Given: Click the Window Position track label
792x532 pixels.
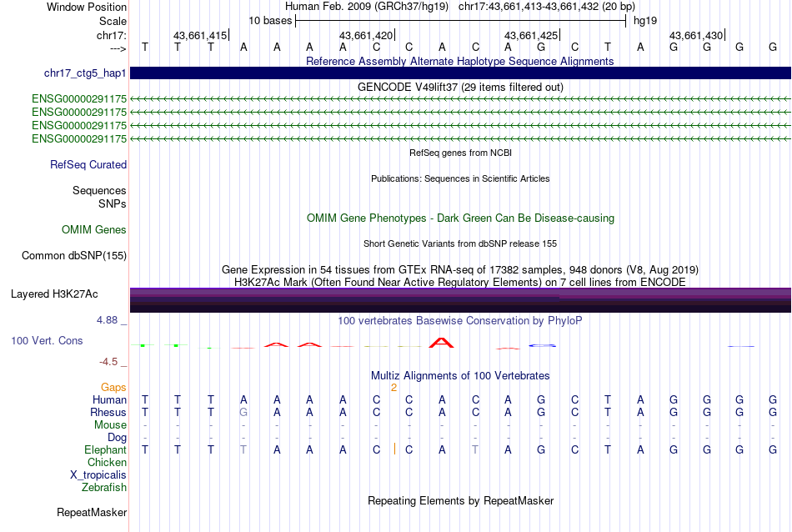Looking at the screenshot, I should click(87, 7).
